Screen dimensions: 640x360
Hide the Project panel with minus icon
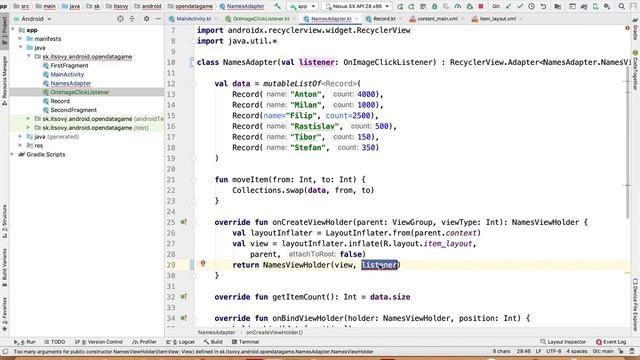(x=158, y=19)
